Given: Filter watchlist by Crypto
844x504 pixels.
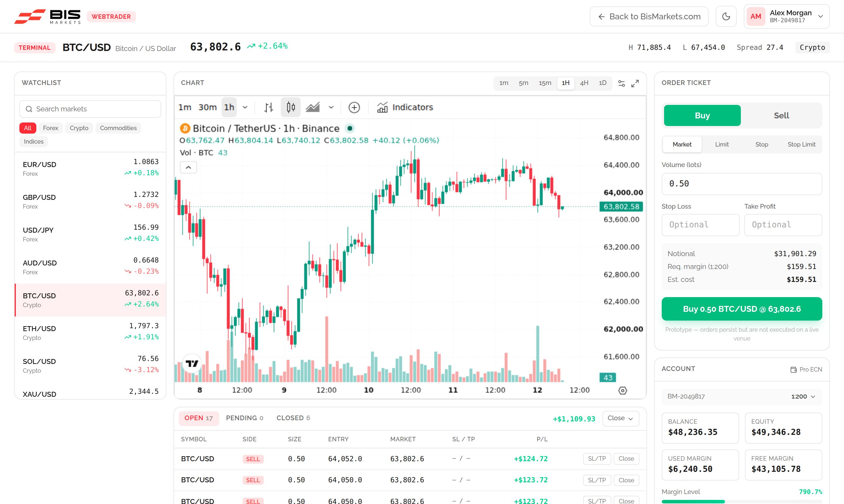Looking at the screenshot, I should point(79,128).
